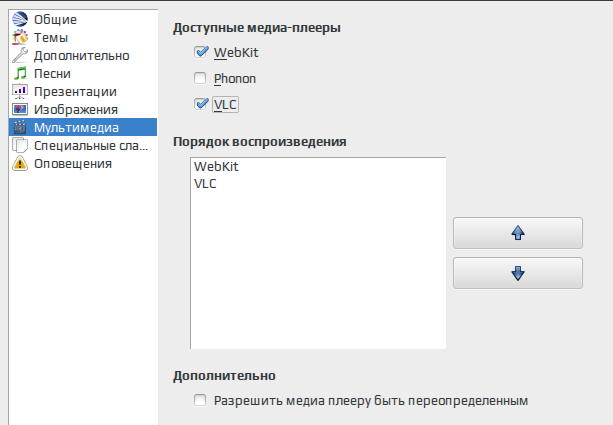This screenshot has width=613, height=425.
Task: Move selected player up with arrow button
Action: [x=518, y=233]
